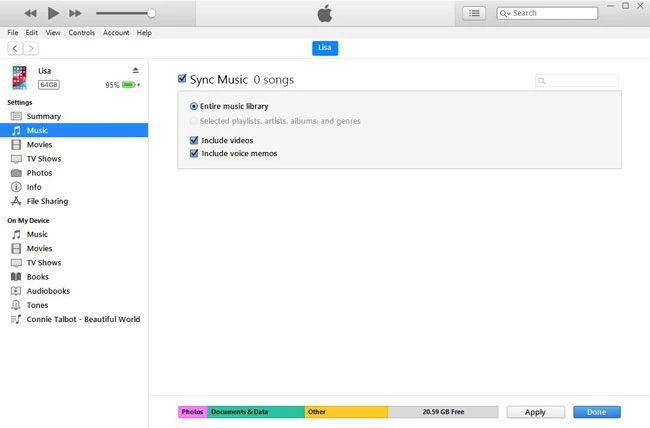
Task: Click the 64GB capacity badge
Action: tap(49, 85)
